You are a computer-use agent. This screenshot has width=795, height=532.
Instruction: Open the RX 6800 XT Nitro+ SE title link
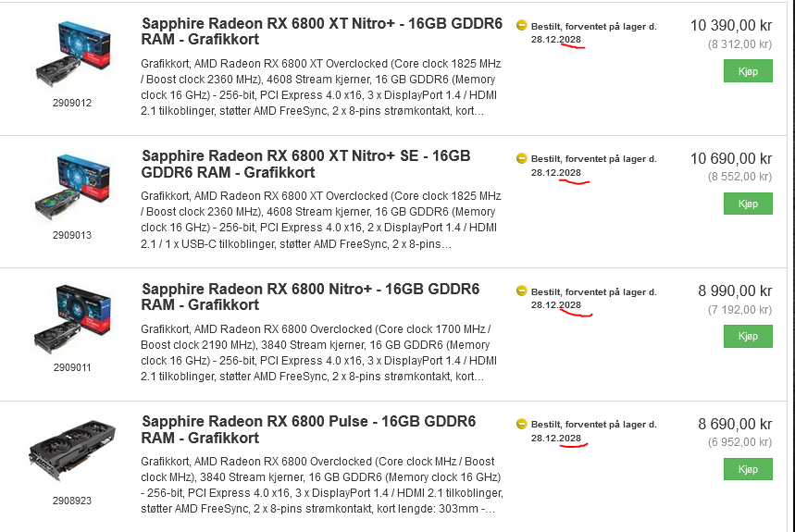point(305,164)
